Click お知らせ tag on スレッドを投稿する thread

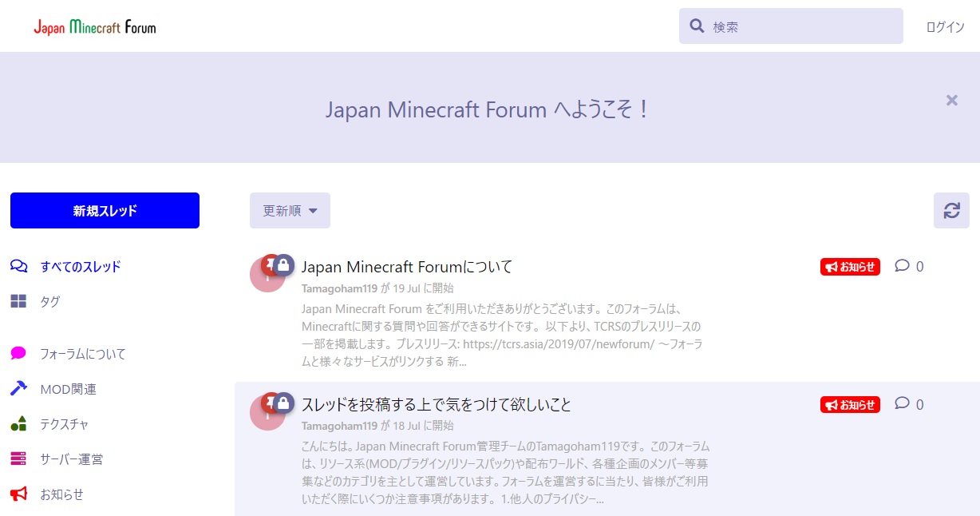(850, 405)
